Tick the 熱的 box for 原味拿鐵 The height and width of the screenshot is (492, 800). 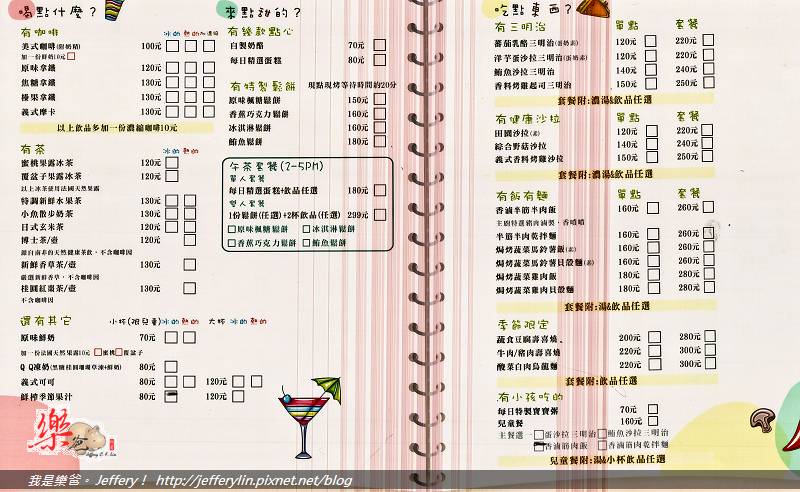190,68
